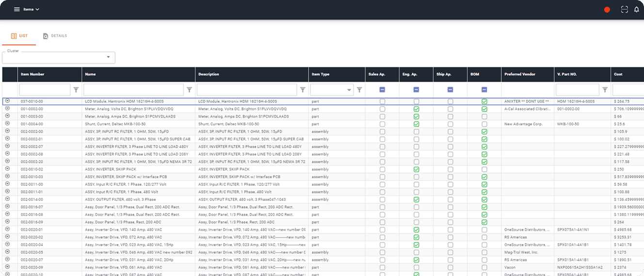Open the barcode scan icon
The image size is (644, 276).
pos(625,9)
